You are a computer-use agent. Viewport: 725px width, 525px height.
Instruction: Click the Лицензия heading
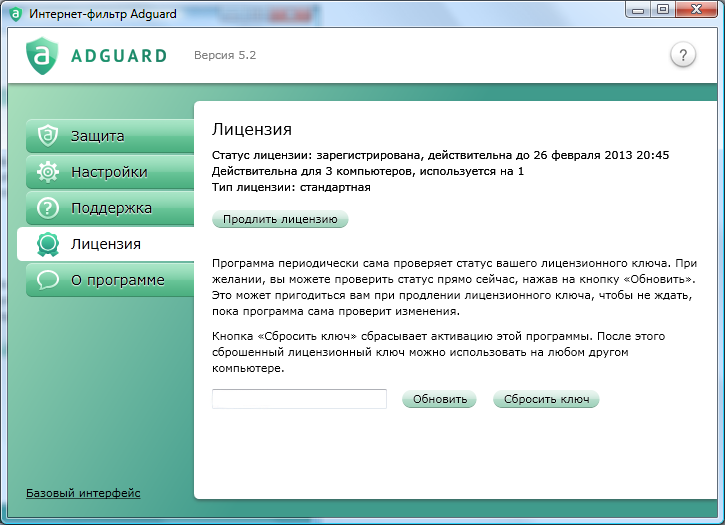point(252,129)
